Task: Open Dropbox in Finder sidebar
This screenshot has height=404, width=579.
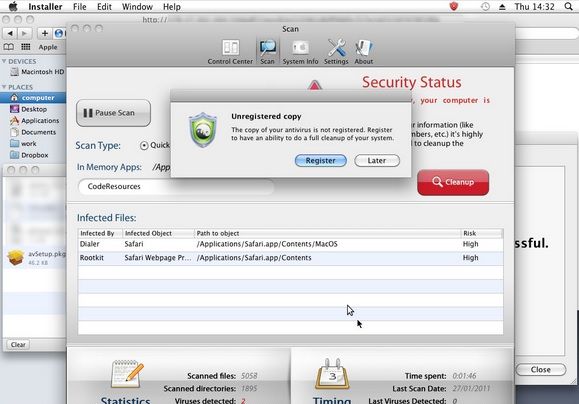Action: pyautogui.click(x=29, y=155)
